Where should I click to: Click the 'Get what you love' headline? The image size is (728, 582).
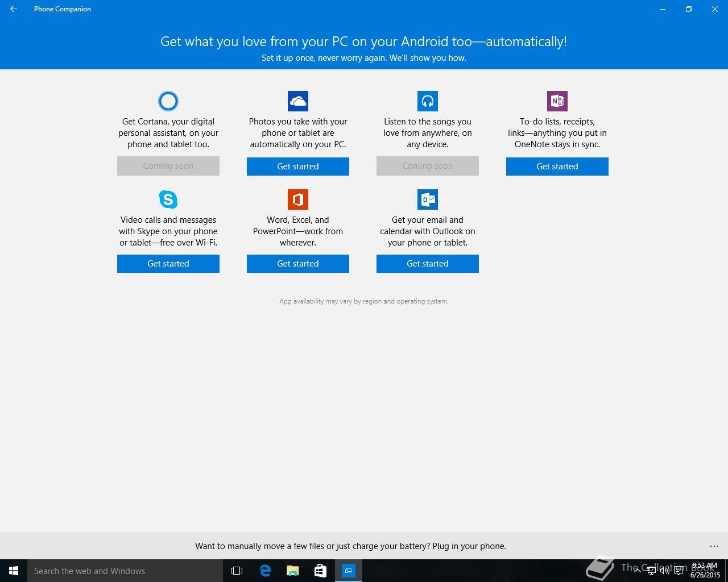point(364,41)
